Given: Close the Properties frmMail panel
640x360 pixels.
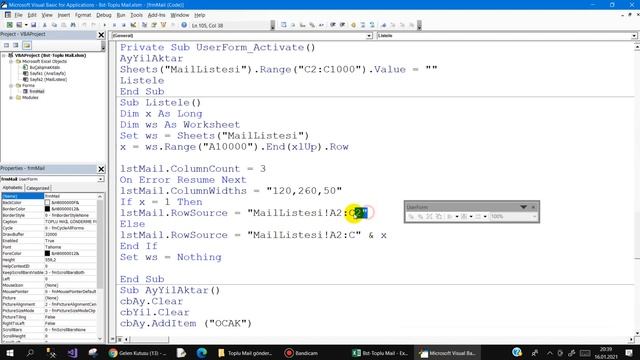Looking at the screenshot, I should pos(101,169).
